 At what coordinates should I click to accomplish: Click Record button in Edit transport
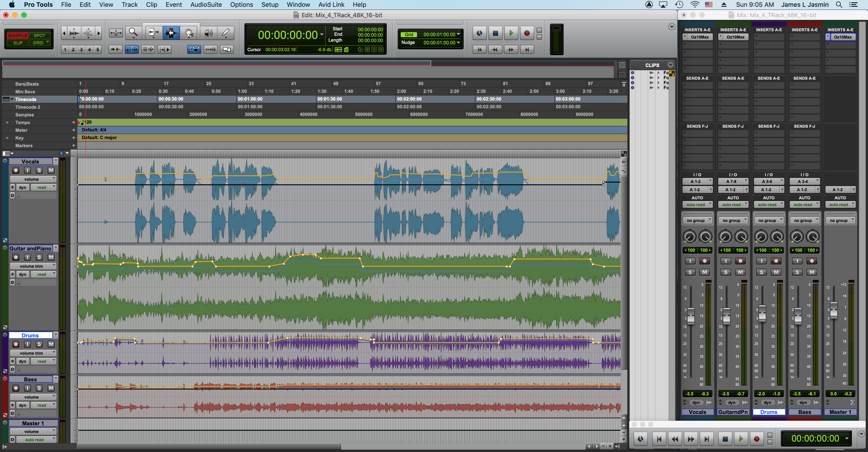pyautogui.click(x=527, y=33)
